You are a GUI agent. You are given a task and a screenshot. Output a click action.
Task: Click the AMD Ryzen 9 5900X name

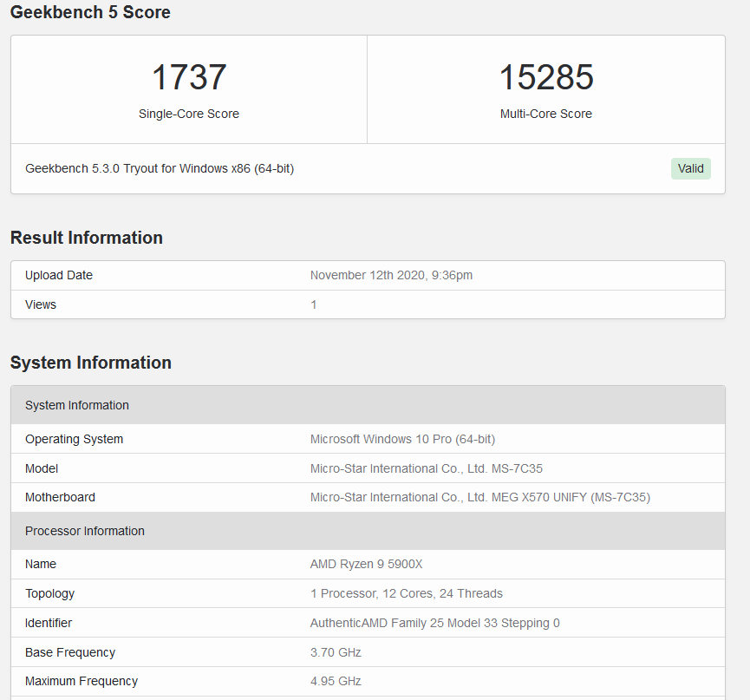pyautogui.click(x=366, y=564)
